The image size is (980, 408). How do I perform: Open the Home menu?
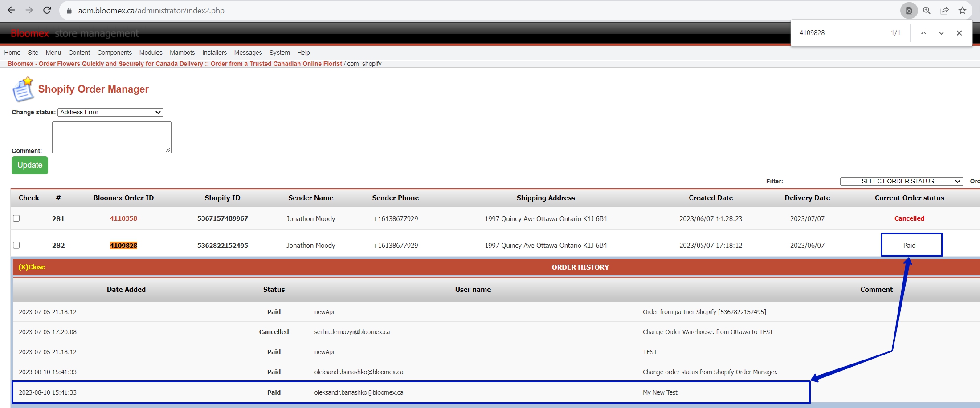click(12, 53)
